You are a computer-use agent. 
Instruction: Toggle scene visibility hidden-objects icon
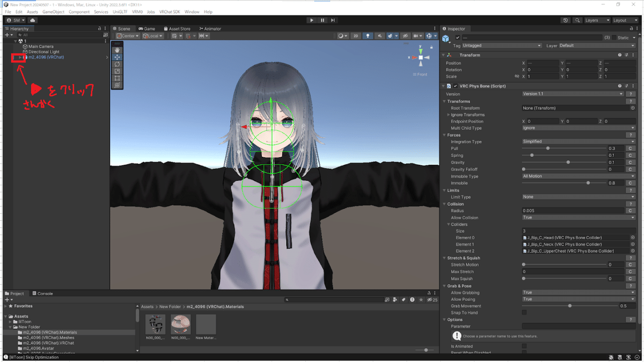pyautogui.click(x=405, y=36)
